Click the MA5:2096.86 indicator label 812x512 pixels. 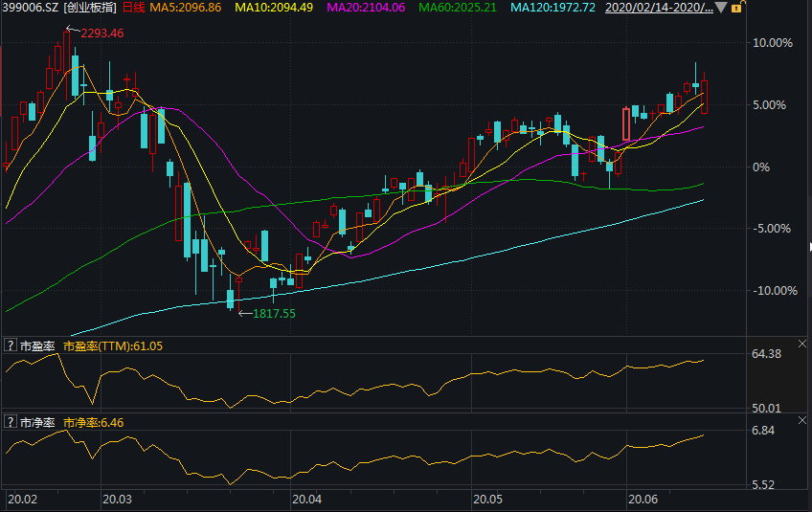(x=186, y=8)
